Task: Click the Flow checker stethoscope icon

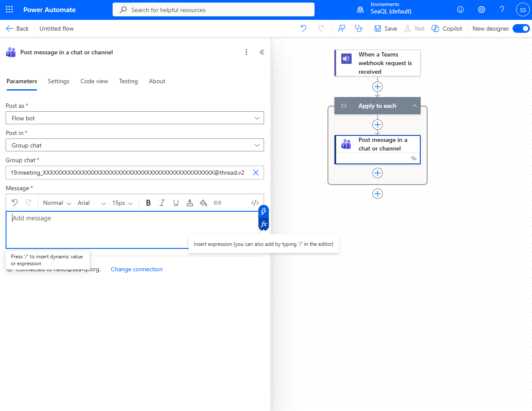Action: 359,28
